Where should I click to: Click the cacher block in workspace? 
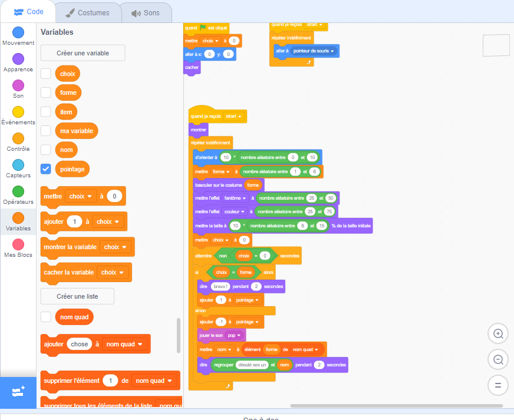click(x=192, y=68)
